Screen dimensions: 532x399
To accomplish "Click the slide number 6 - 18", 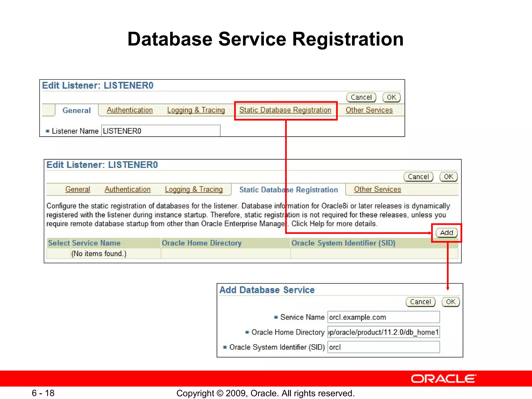I will (x=43, y=393).
